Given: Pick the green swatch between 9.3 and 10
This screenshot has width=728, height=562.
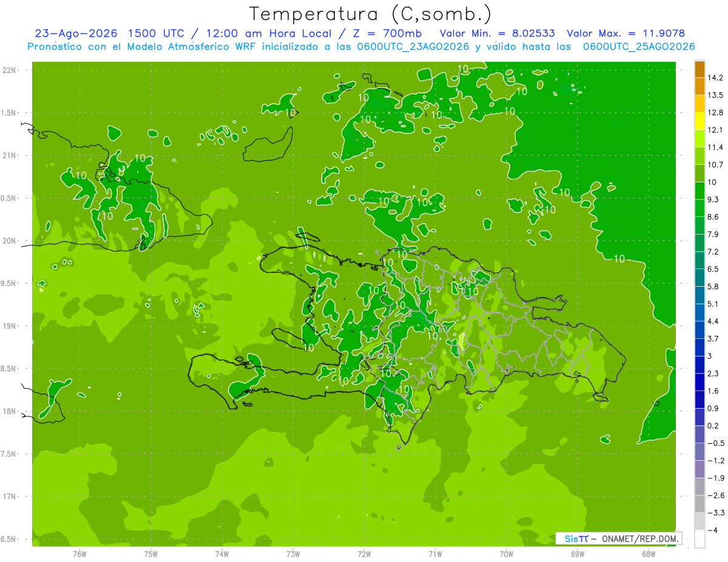Looking at the screenshot, I should coord(699,191).
